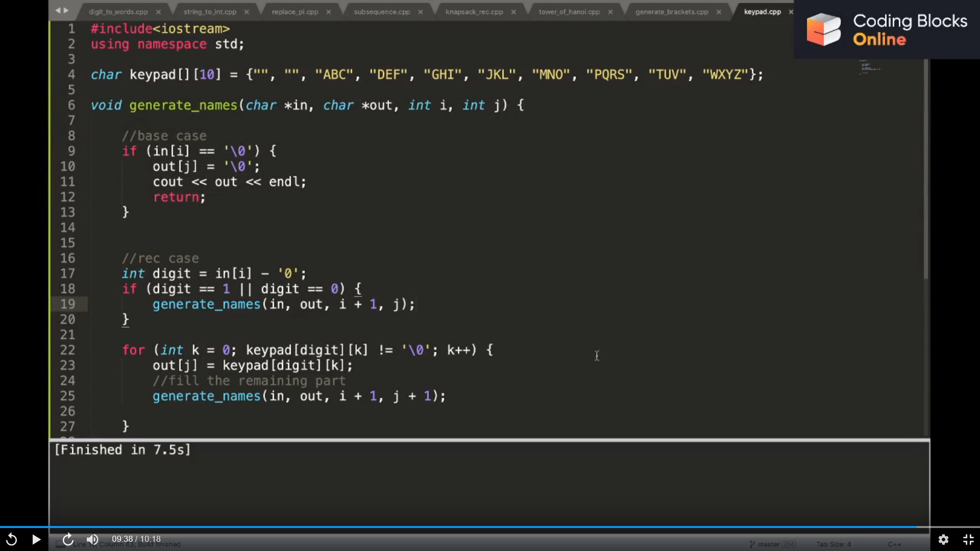Click the tab navigation right arrow
Screen dimensions: 980x551
pyautogui.click(x=66, y=10)
